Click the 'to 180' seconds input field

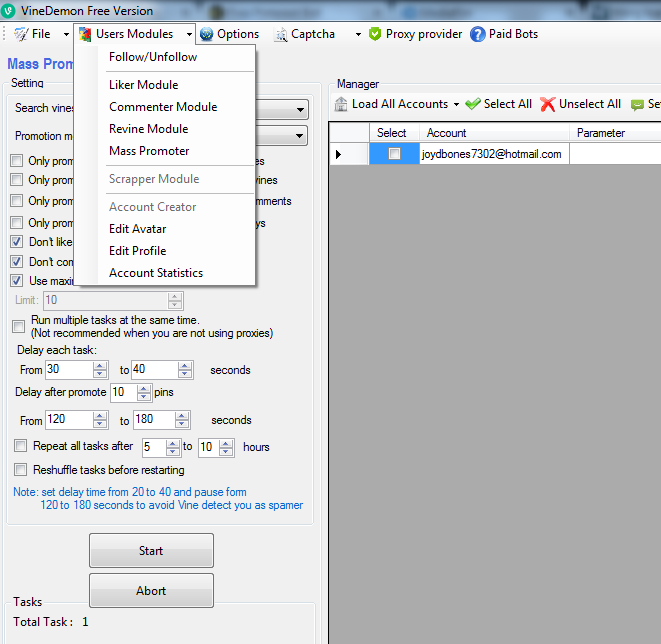[x=162, y=420]
